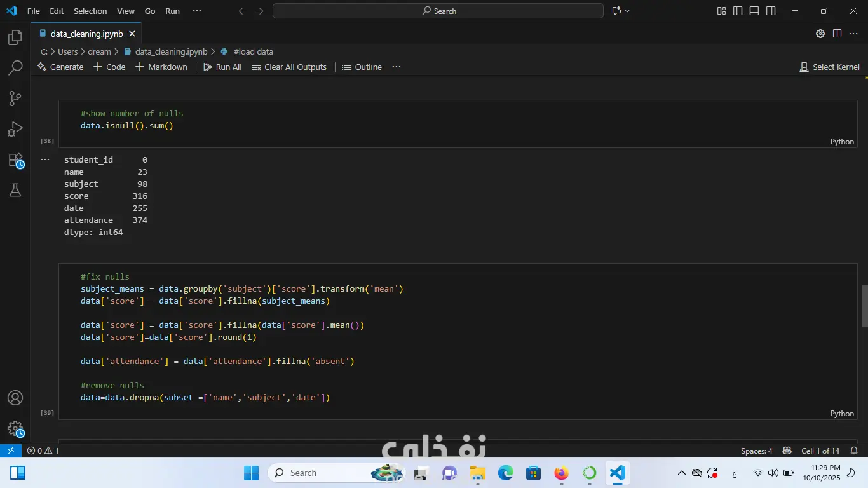Close the data_cleaning.ipynb tab
The width and height of the screenshot is (868, 488).
(x=132, y=34)
